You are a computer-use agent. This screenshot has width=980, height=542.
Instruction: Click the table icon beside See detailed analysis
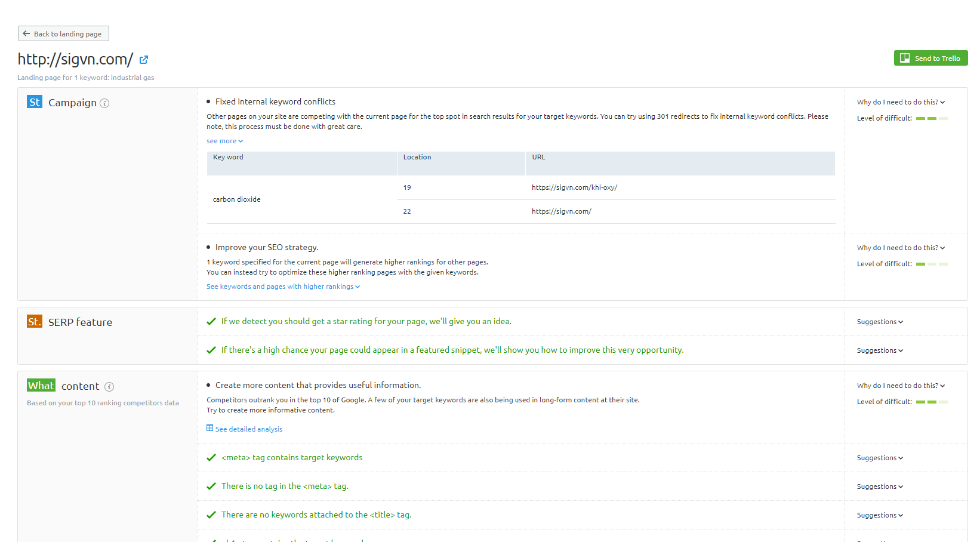pyautogui.click(x=210, y=429)
